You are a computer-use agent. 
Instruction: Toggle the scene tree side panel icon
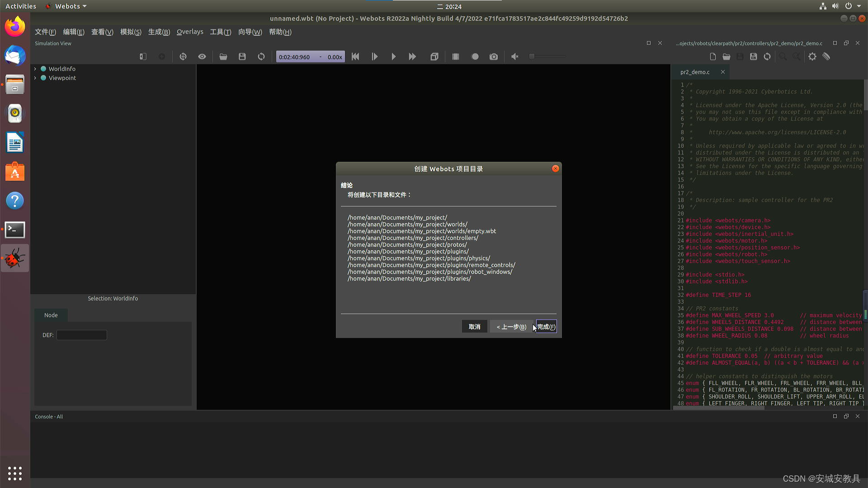pyautogui.click(x=143, y=56)
